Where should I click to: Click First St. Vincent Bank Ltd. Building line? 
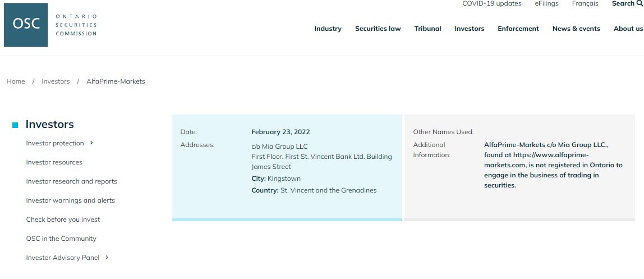point(321,157)
